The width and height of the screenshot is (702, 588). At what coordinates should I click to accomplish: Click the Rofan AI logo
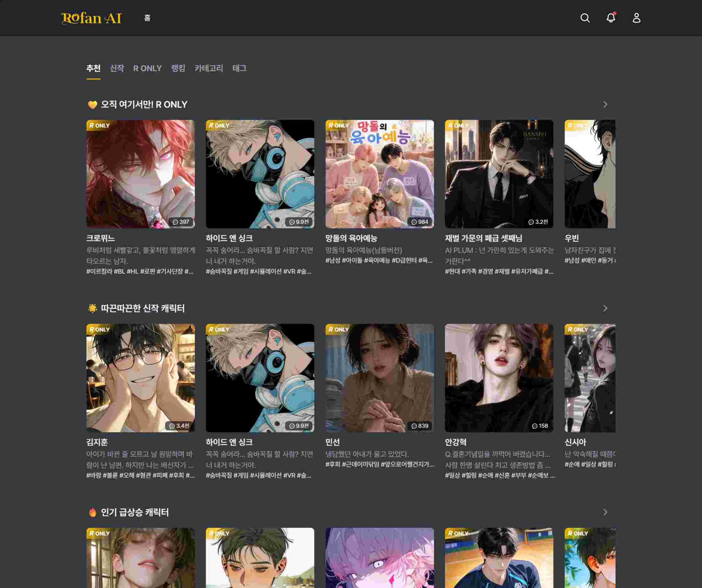pyautogui.click(x=92, y=18)
